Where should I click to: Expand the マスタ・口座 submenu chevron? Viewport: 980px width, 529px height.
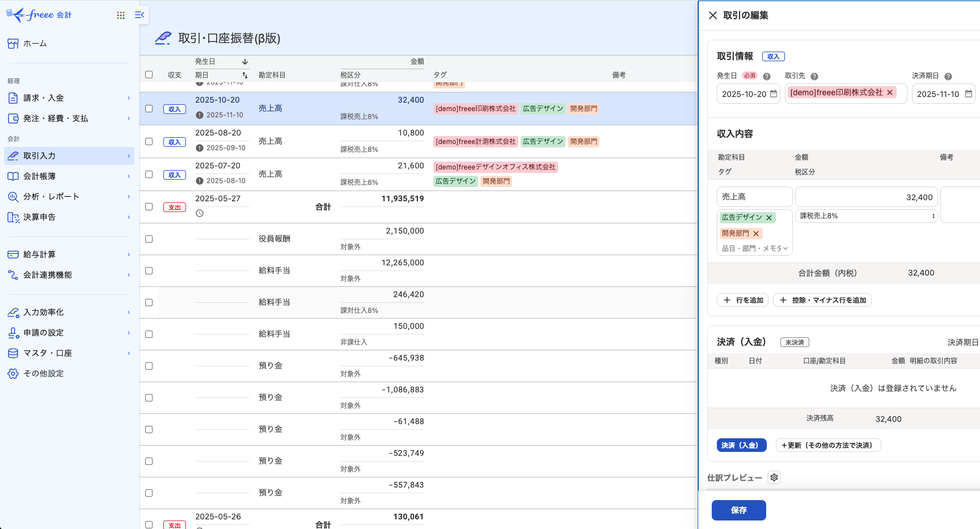[129, 353]
